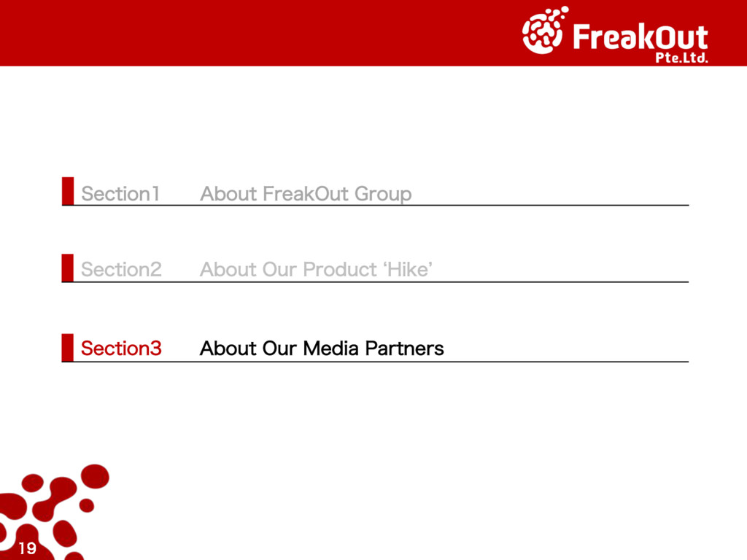This screenshot has height=560, width=747.
Task: Click the red marker beside Section1
Action: (68, 191)
